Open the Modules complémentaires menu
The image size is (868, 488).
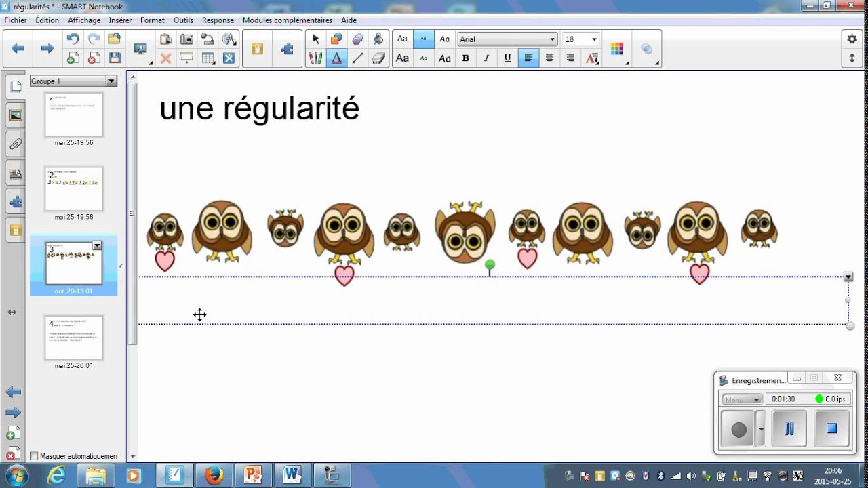(x=288, y=20)
